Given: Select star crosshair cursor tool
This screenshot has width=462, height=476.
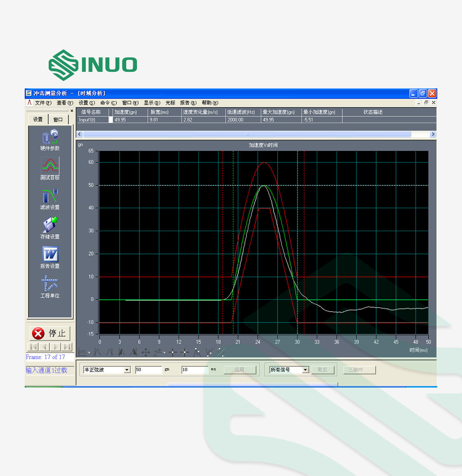Looking at the screenshot, I should pyautogui.click(x=185, y=353).
